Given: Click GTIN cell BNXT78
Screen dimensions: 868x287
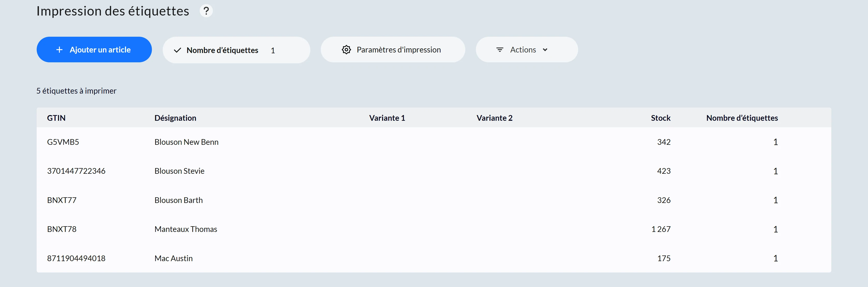Looking at the screenshot, I should [62, 229].
